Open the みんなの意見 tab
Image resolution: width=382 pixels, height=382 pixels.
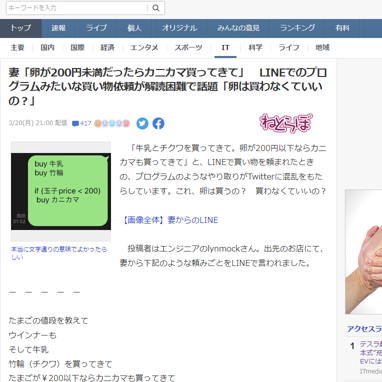(x=238, y=28)
